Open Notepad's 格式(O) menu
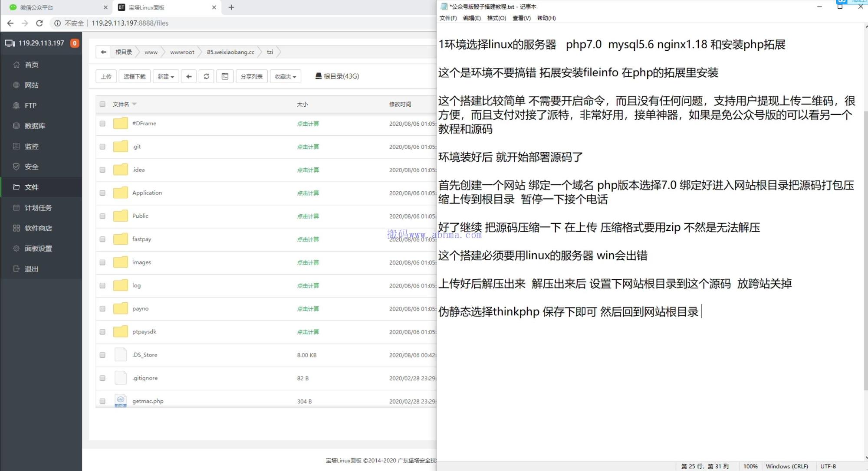The width and height of the screenshot is (868, 471). [496, 18]
